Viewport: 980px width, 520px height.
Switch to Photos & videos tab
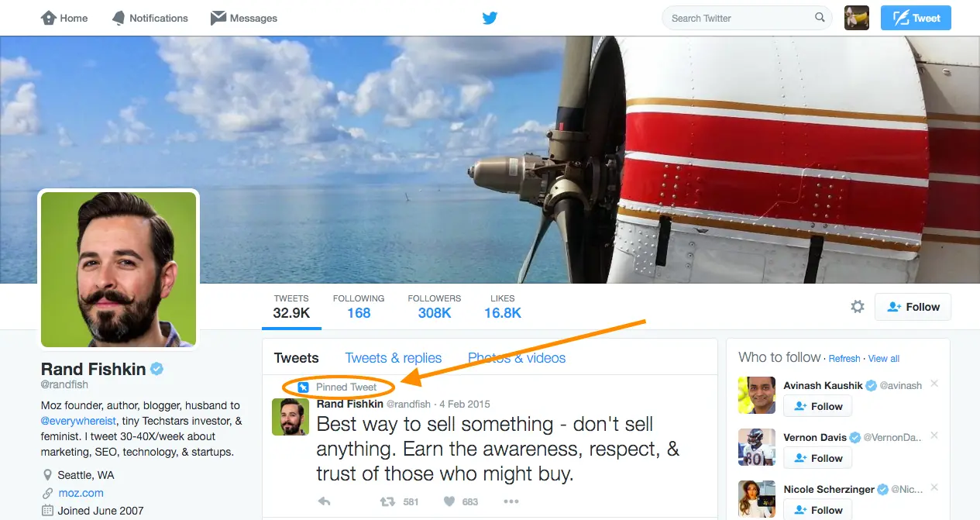click(x=517, y=358)
